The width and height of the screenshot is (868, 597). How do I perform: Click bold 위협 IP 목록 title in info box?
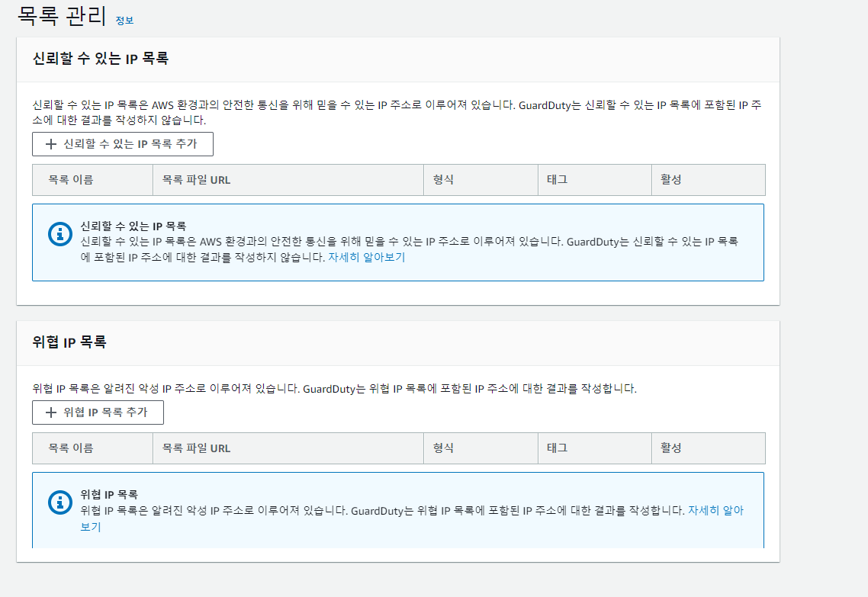pyautogui.click(x=109, y=494)
